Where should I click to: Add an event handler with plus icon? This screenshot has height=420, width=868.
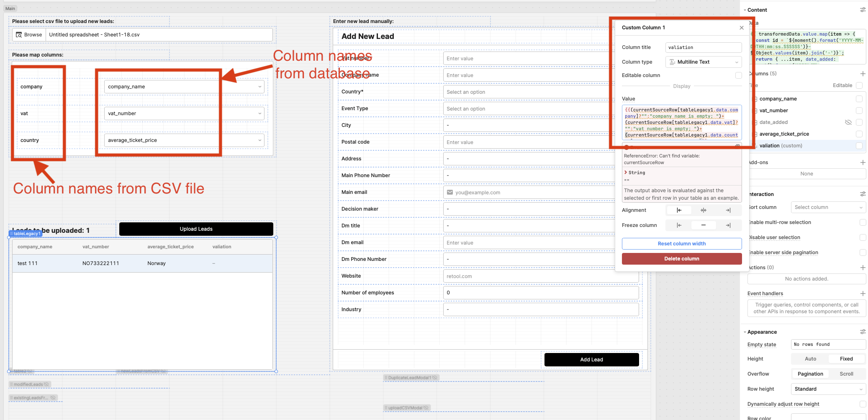(x=863, y=294)
